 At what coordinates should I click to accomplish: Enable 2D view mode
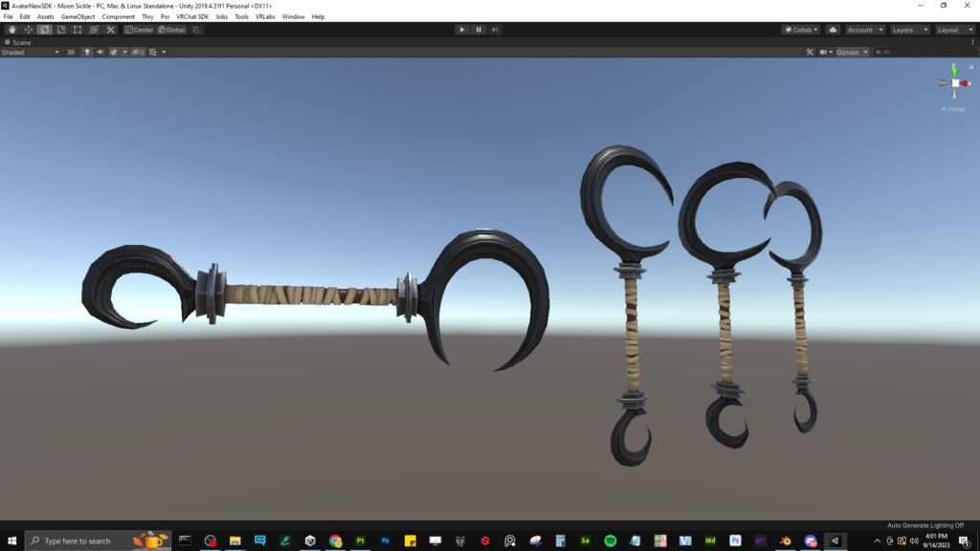pos(69,52)
